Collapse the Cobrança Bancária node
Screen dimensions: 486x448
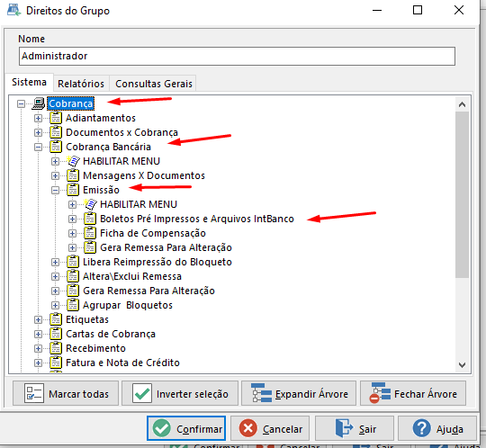tap(38, 148)
